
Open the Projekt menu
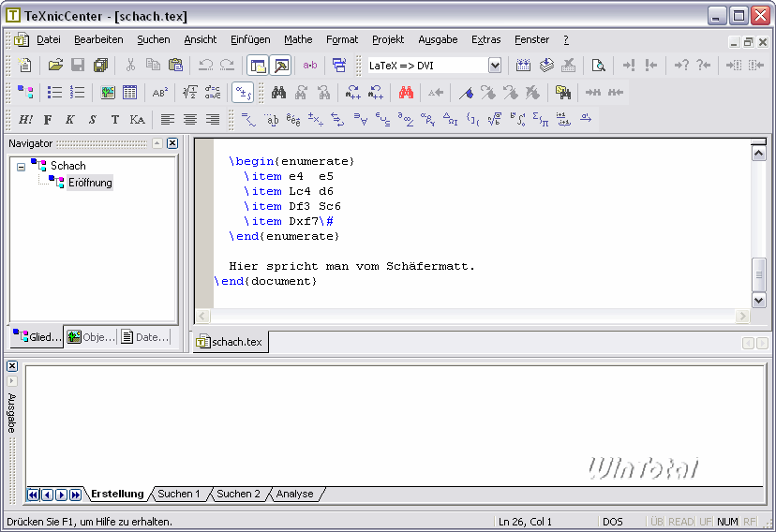[388, 39]
